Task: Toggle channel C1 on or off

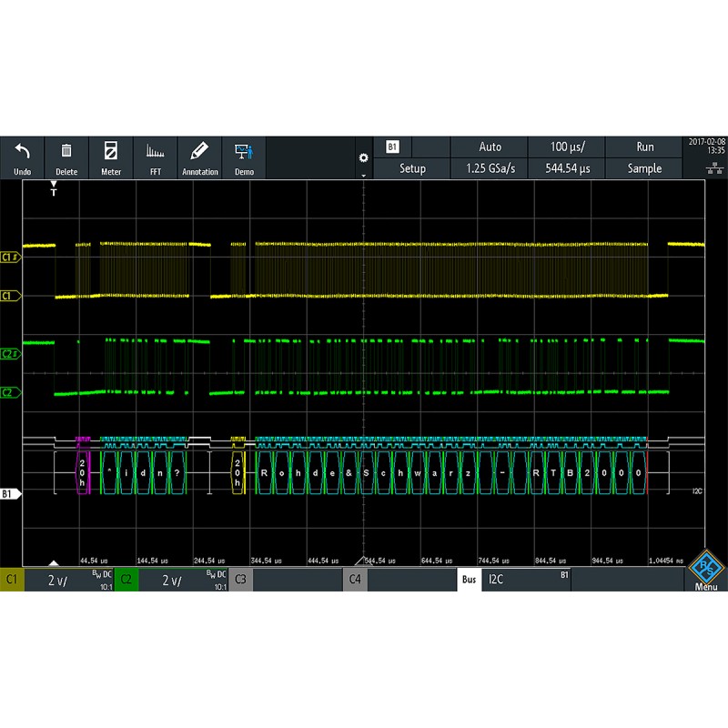Action: pyautogui.click(x=13, y=577)
